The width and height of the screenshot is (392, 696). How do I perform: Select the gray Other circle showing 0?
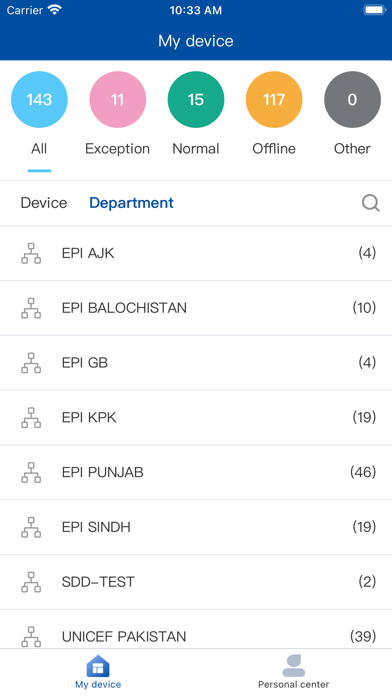point(352,99)
